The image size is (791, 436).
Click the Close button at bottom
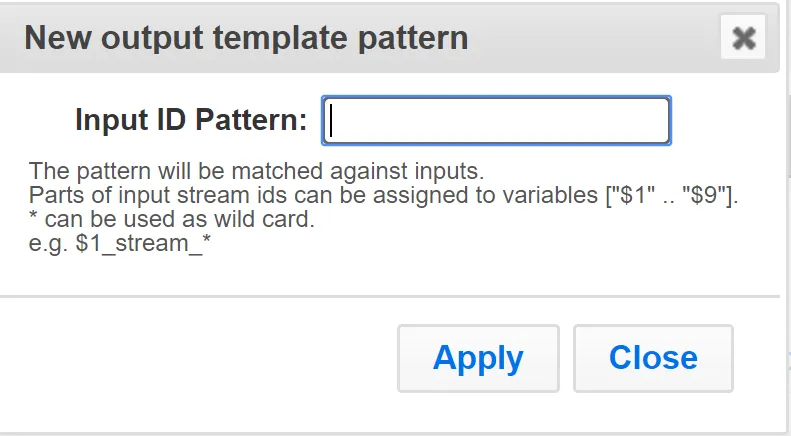[x=653, y=358]
